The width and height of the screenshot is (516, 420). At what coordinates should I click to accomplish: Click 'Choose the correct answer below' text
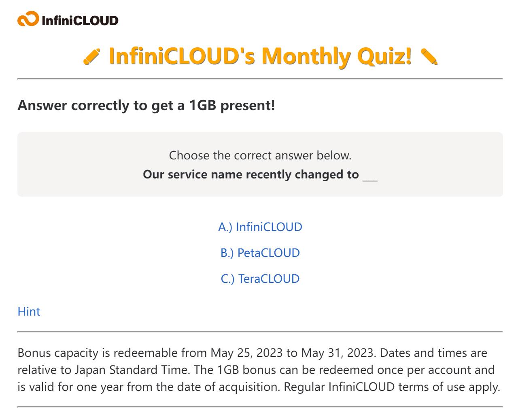point(260,155)
